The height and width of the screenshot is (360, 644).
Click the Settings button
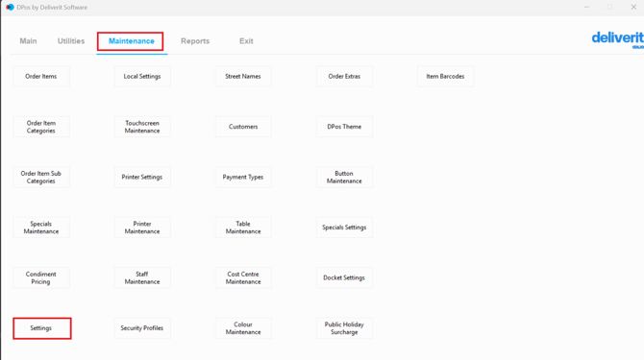pyautogui.click(x=42, y=328)
